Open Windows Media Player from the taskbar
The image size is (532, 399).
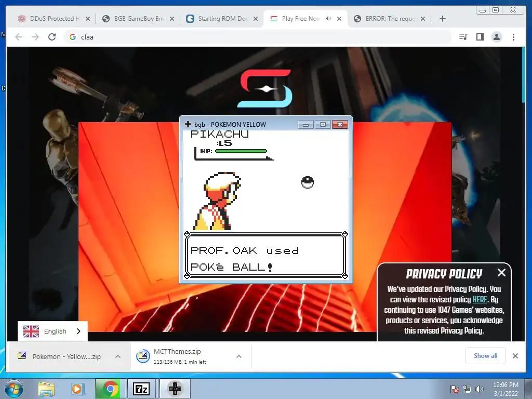coord(77,389)
